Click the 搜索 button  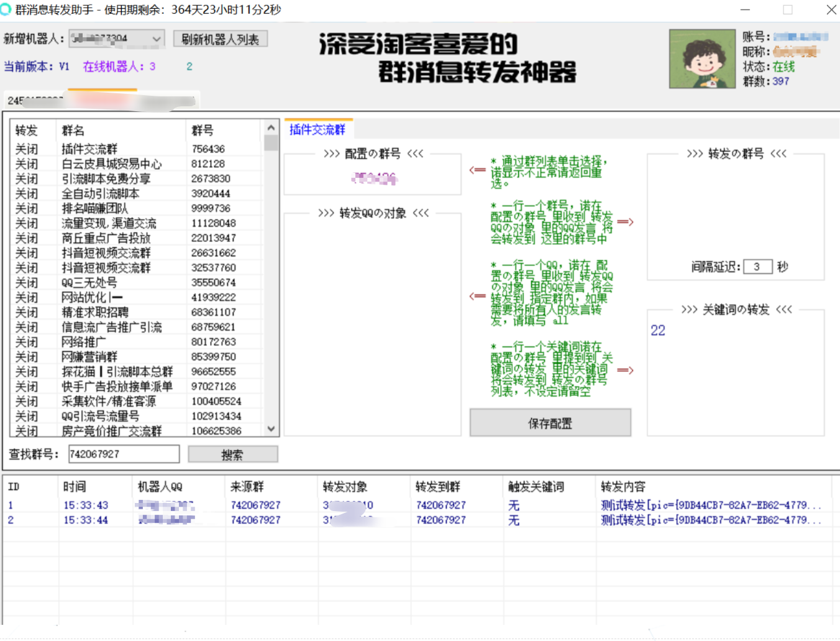232,454
